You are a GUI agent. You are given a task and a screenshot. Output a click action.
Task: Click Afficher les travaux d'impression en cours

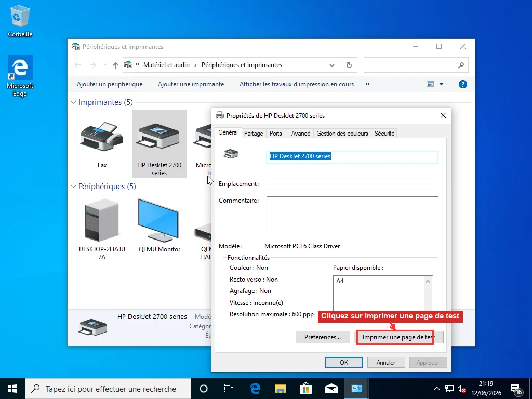tap(297, 84)
